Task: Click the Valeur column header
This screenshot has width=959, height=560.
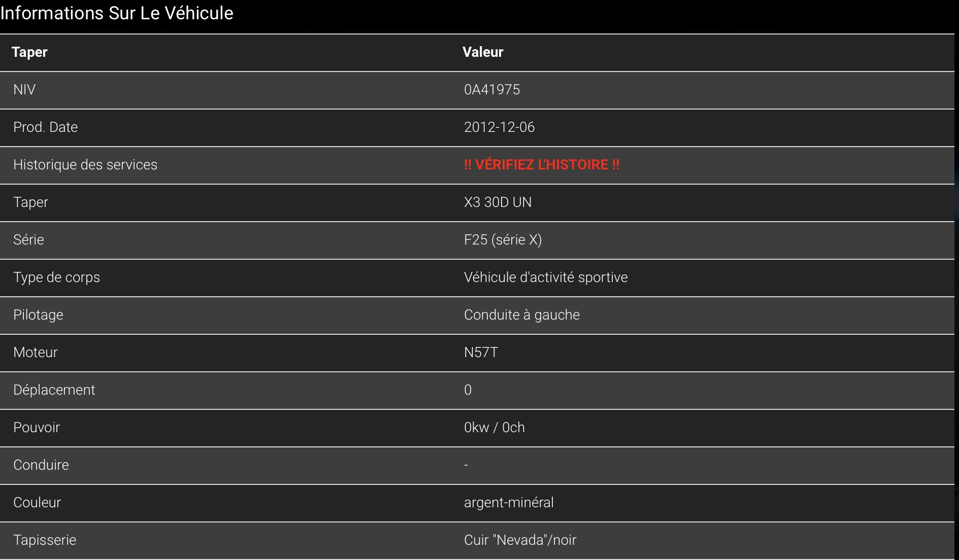Action: (x=483, y=52)
